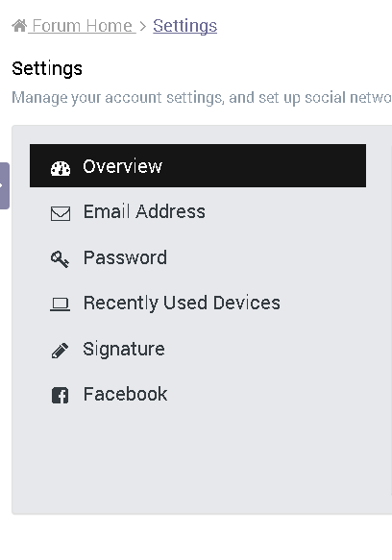392x560 pixels.
Task: Click the breadcrumb chevron separator
Action: coord(143,27)
